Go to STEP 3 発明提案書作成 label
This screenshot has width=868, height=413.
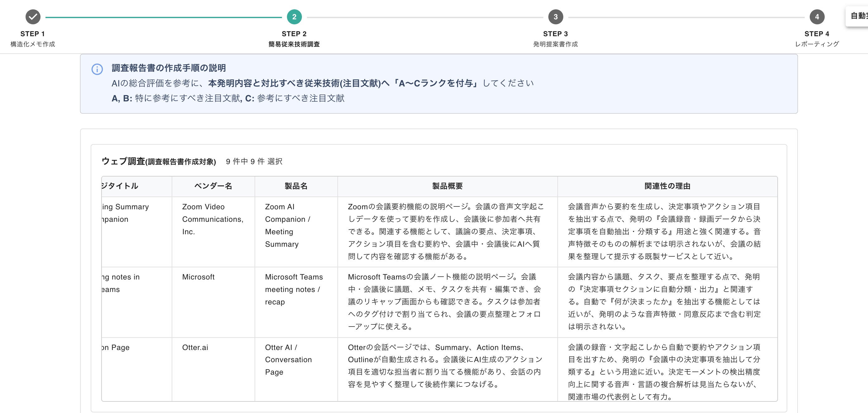555,39
